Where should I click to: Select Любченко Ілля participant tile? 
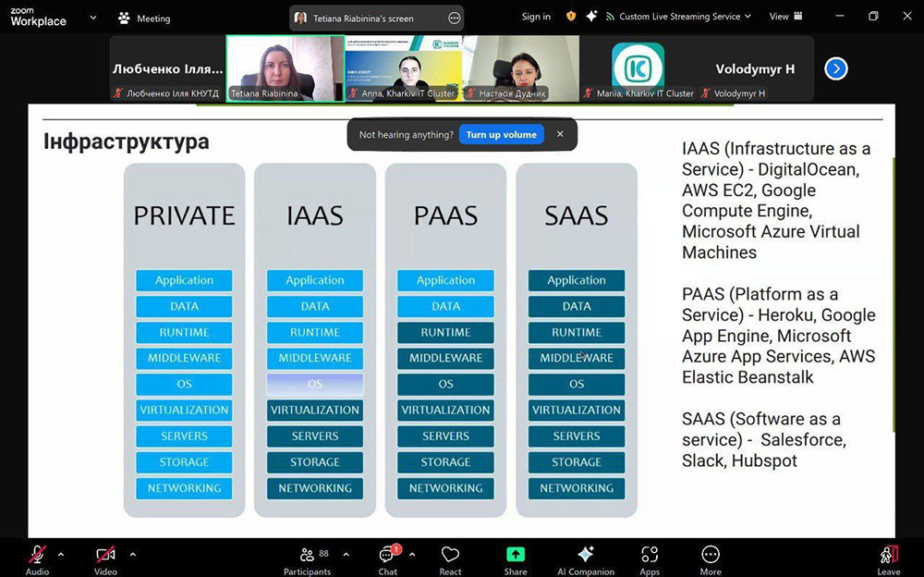168,68
